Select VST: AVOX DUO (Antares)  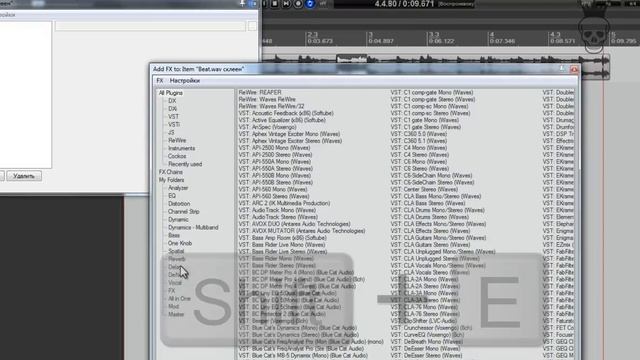tap(295, 224)
